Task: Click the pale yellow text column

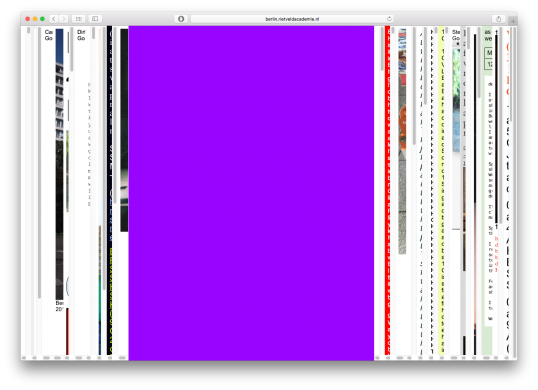Action: pos(442,190)
